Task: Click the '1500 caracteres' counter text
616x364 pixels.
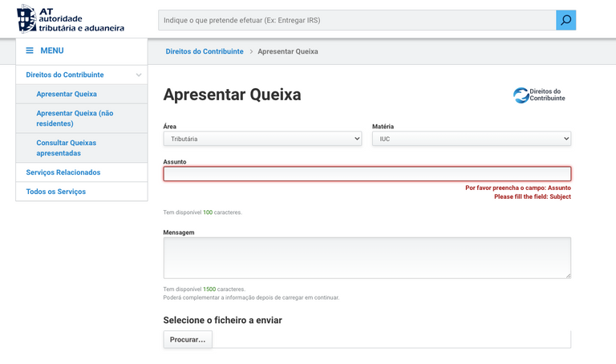Action: (x=224, y=289)
